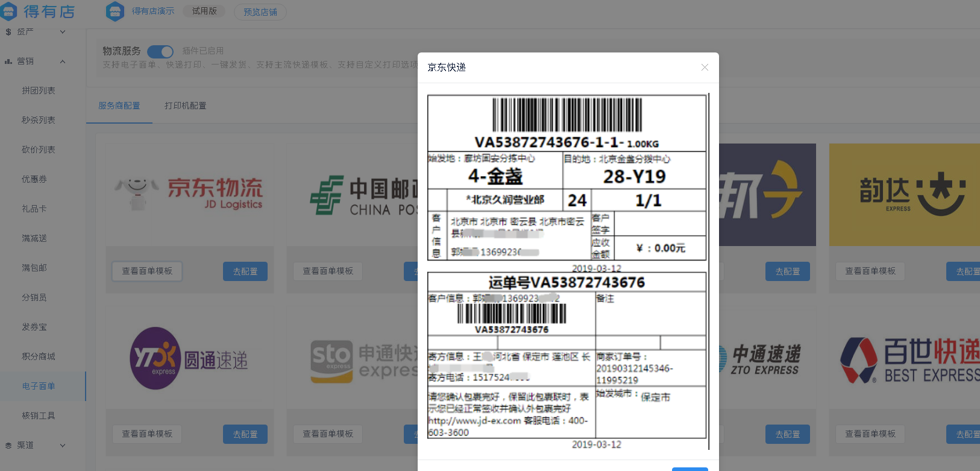Open 分销员 in the sidebar
This screenshot has height=471, width=980.
pos(34,297)
